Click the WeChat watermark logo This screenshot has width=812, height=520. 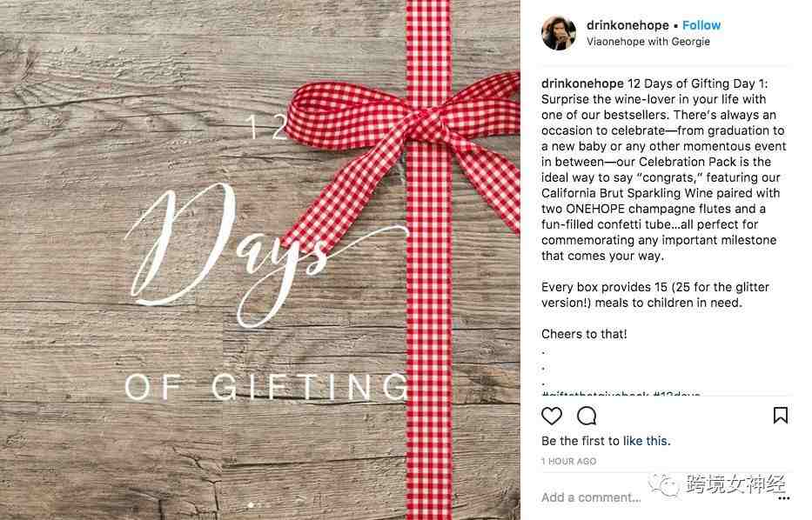[665, 485]
